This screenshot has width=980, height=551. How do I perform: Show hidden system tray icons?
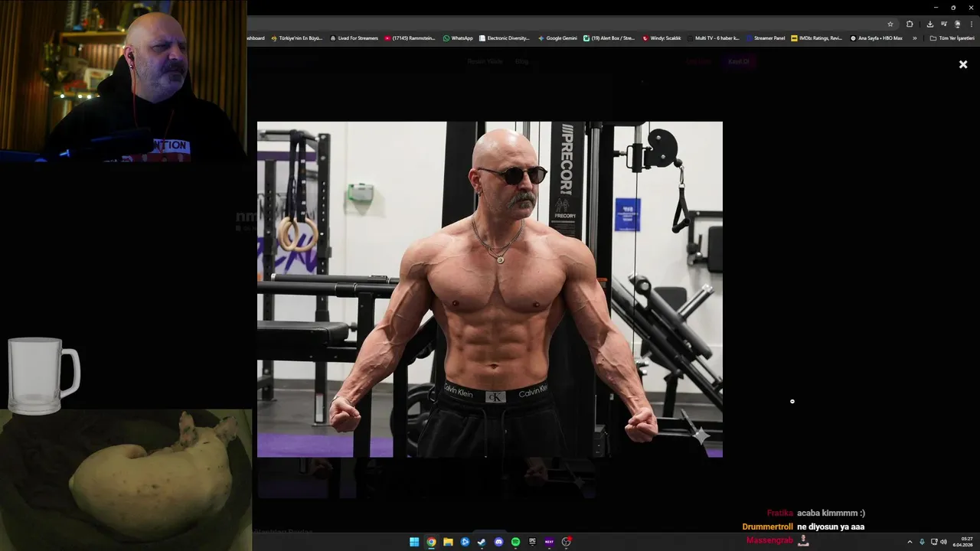pos(910,542)
